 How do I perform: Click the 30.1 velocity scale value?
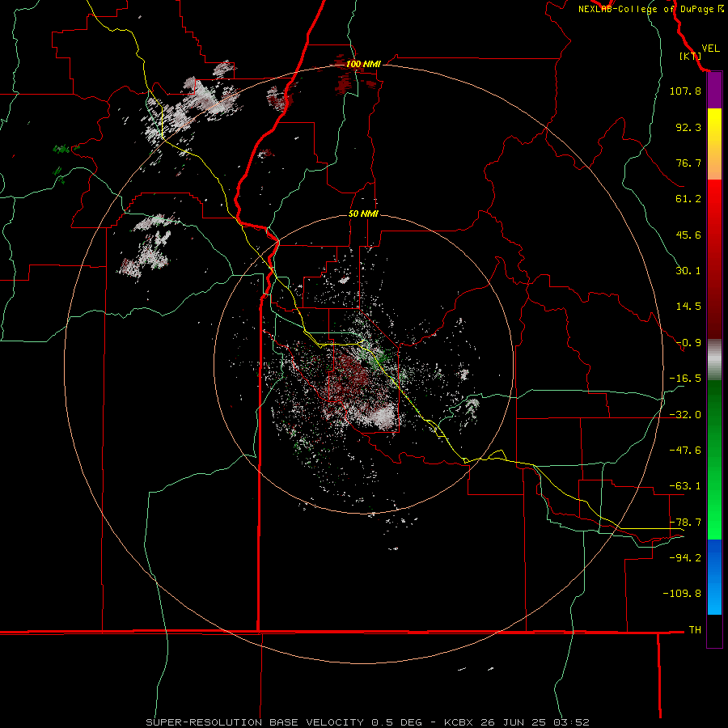coord(688,270)
